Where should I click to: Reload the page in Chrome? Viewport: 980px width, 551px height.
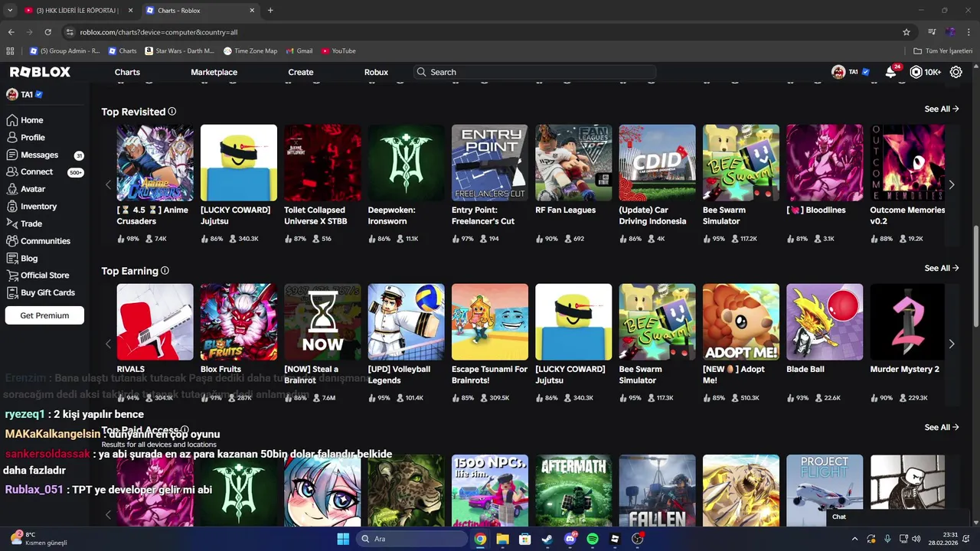pyautogui.click(x=47, y=32)
